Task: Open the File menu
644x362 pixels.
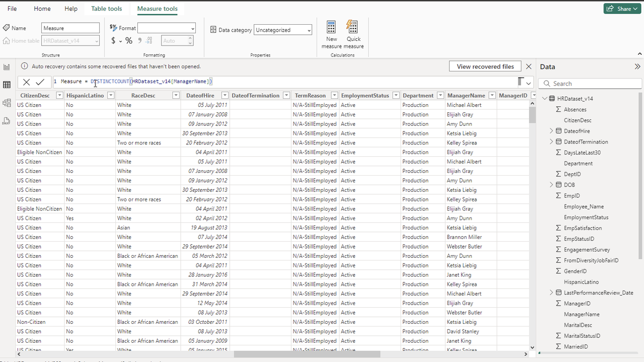Action: [x=12, y=9]
